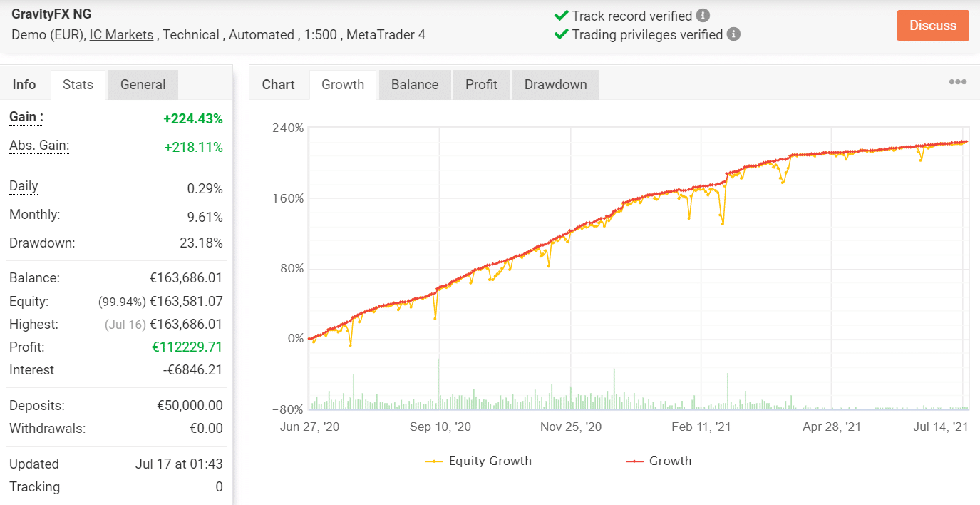Switch to the Chart tab
The image size is (980, 505).
pyautogui.click(x=279, y=84)
